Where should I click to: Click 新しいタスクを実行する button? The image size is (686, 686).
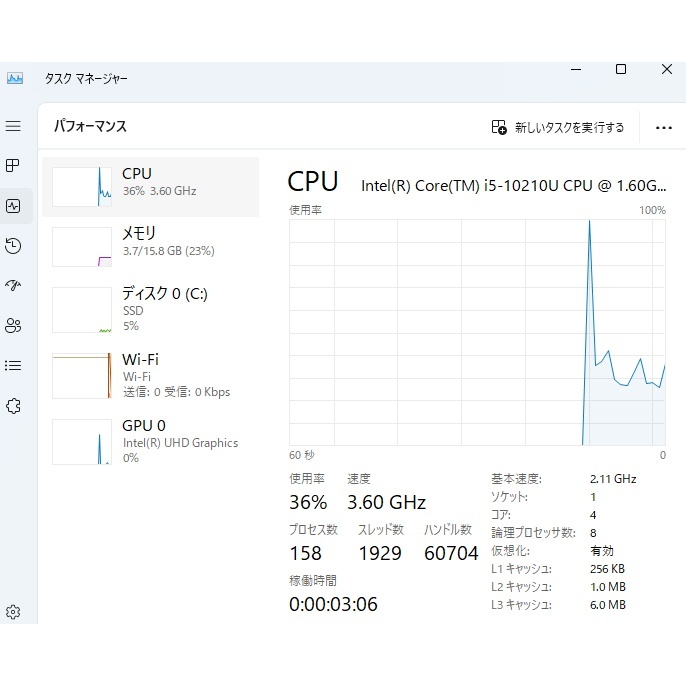click(x=558, y=127)
